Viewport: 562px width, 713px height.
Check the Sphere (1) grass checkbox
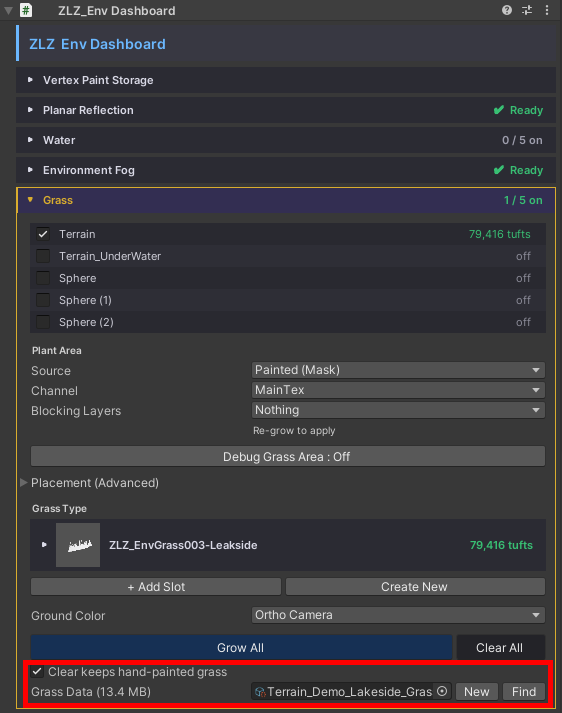(x=43, y=300)
